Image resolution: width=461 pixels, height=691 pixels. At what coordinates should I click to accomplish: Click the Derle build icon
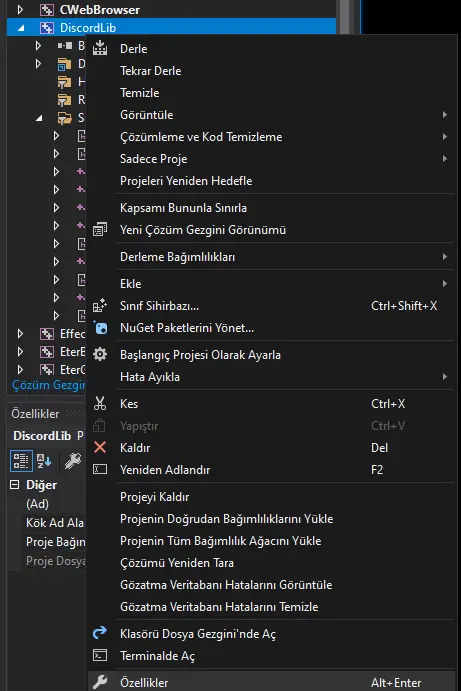(x=100, y=48)
